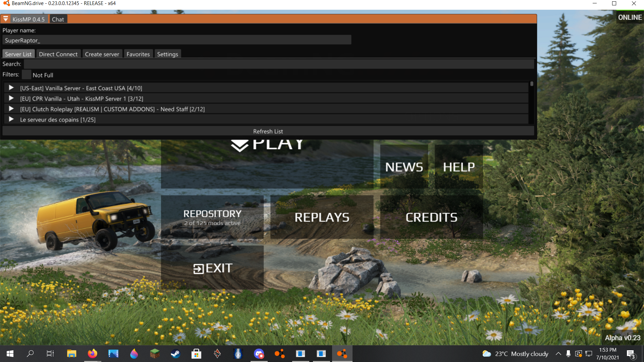Open the blue glowing app icon in taskbar
644x362 pixels.
tap(238, 354)
